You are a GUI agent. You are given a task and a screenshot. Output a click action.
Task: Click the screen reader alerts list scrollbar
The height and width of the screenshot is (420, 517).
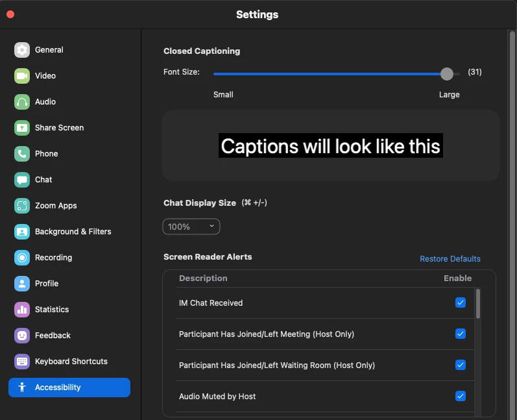coord(478,304)
